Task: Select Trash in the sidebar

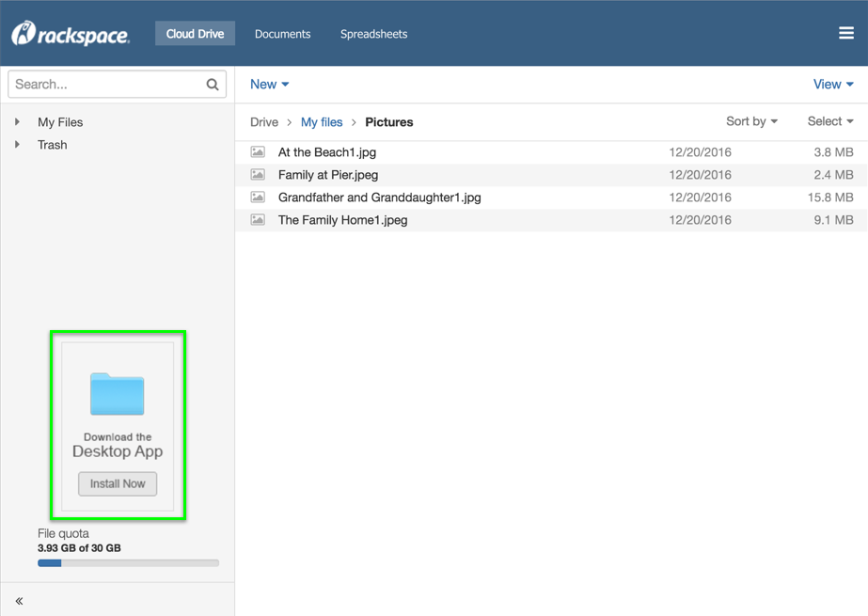Action: click(52, 145)
